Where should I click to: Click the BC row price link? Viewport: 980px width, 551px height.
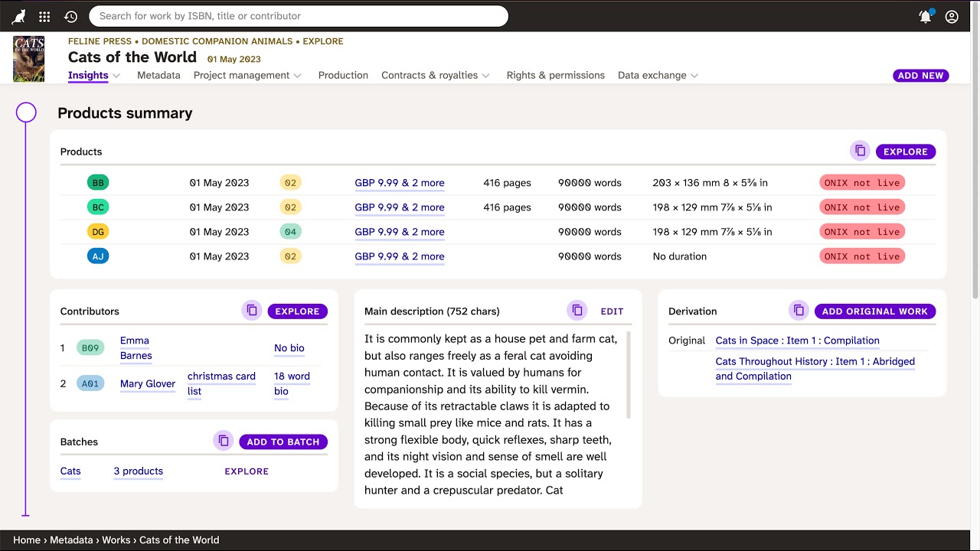pyautogui.click(x=400, y=207)
